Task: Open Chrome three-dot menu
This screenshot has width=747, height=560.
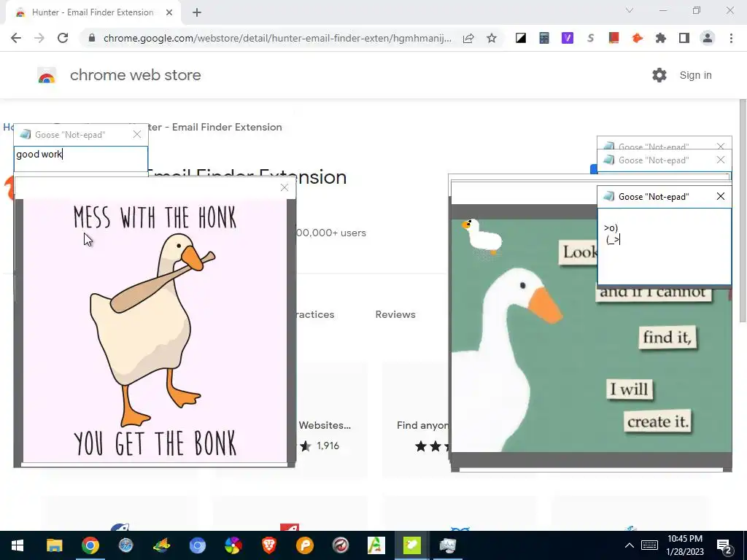Action: coord(731,38)
